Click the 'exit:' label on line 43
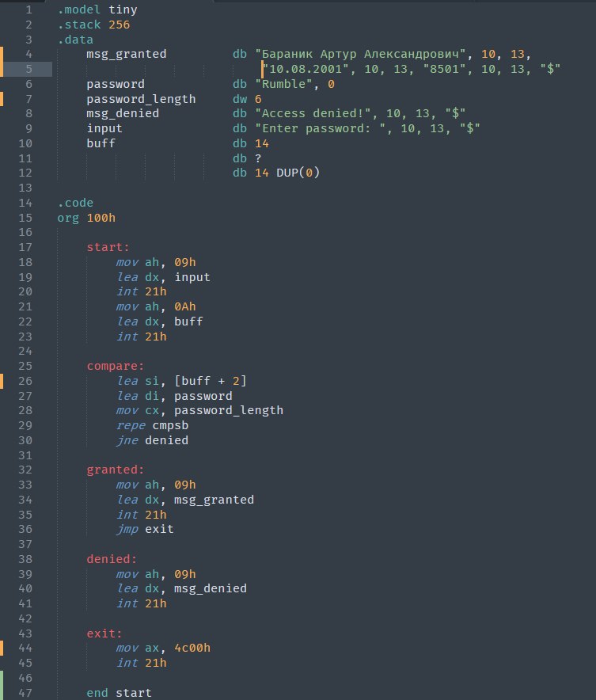596x700 pixels. (x=104, y=633)
